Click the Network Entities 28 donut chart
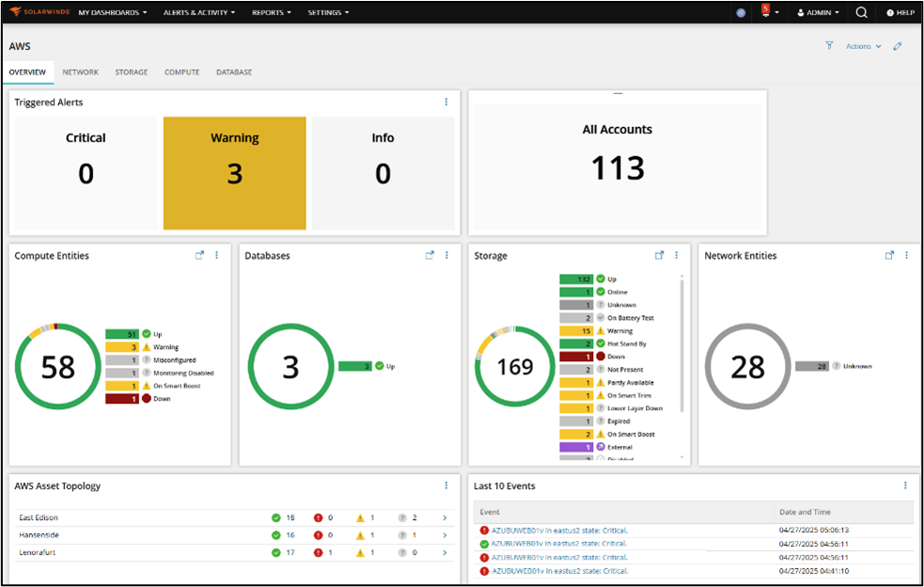 click(x=748, y=366)
